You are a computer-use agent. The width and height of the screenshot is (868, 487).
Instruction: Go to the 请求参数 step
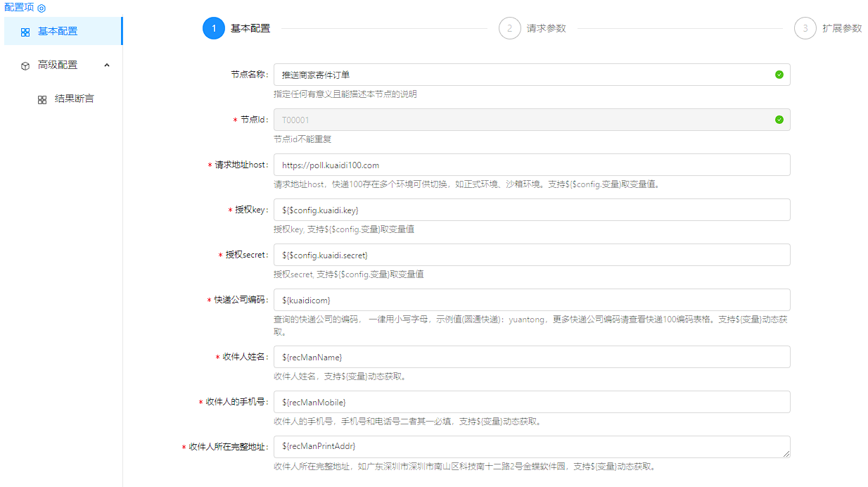pyautogui.click(x=546, y=29)
